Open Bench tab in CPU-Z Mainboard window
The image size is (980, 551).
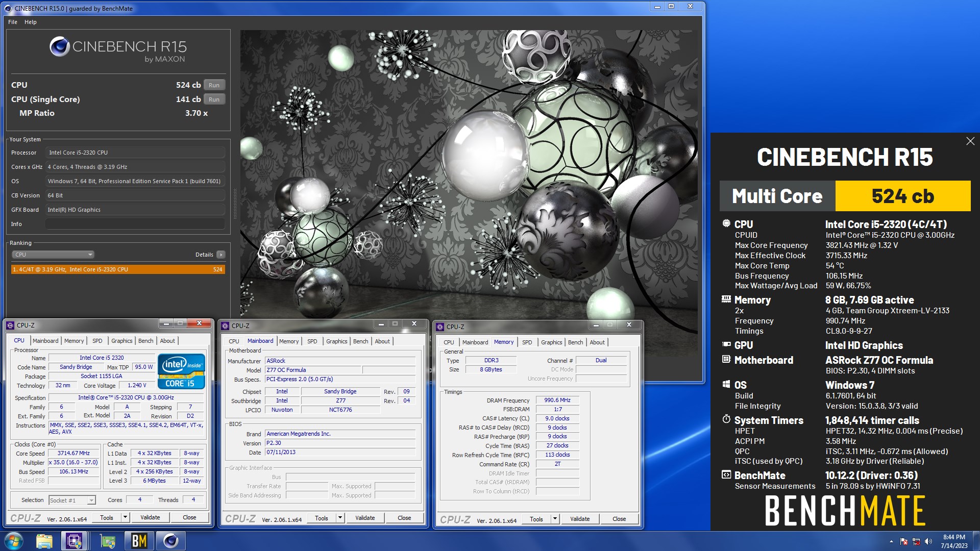click(361, 341)
